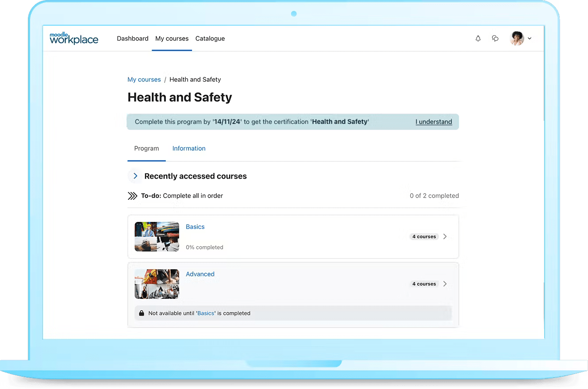Open the Advanced course set link
Screen dimensions: 588x389
pyautogui.click(x=200, y=274)
